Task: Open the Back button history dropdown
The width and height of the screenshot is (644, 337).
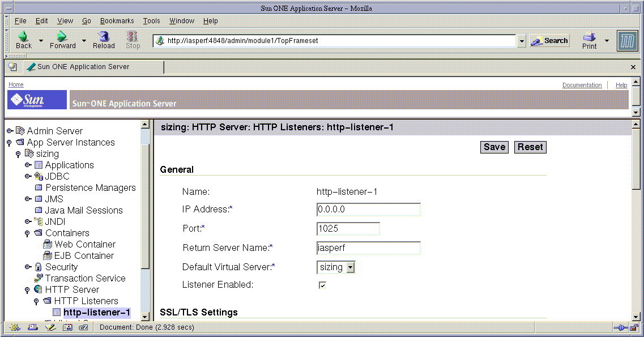Action: [41, 41]
